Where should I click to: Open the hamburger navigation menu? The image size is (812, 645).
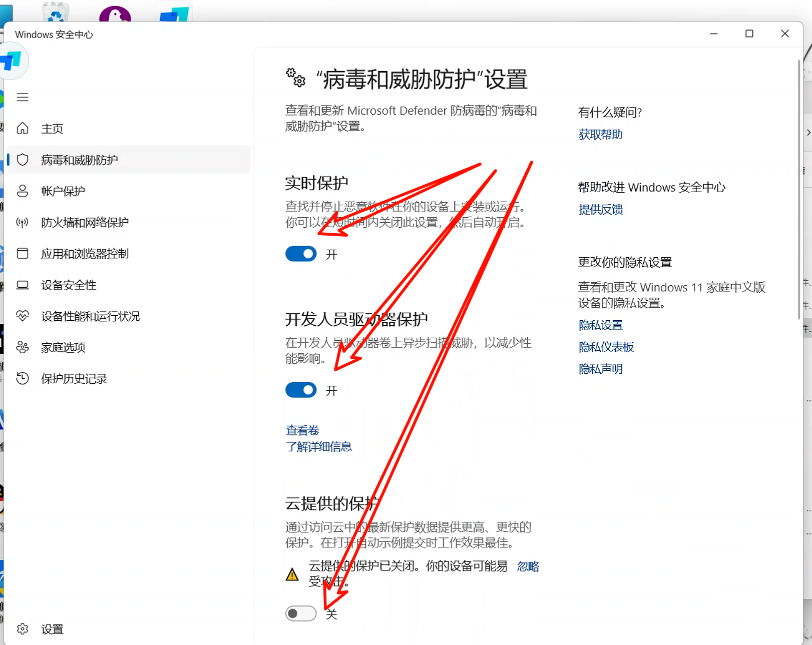pyautogui.click(x=23, y=97)
